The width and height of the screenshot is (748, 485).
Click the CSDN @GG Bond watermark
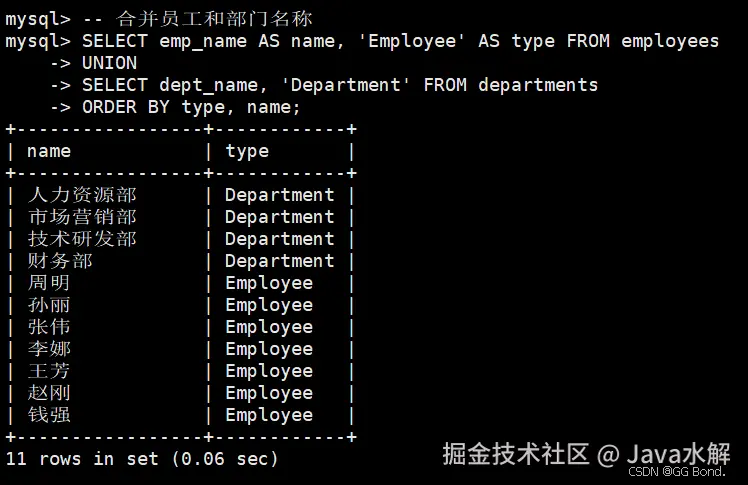click(x=677, y=472)
